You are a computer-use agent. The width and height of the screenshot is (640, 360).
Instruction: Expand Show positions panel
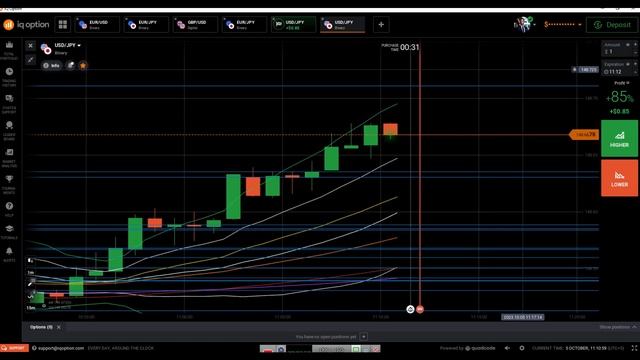tap(618, 327)
